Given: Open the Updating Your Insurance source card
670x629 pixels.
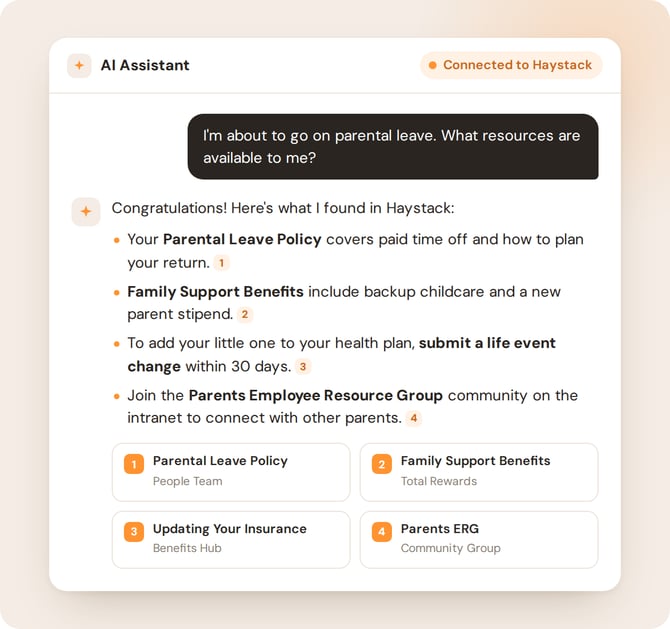Looking at the screenshot, I should tap(231, 540).
